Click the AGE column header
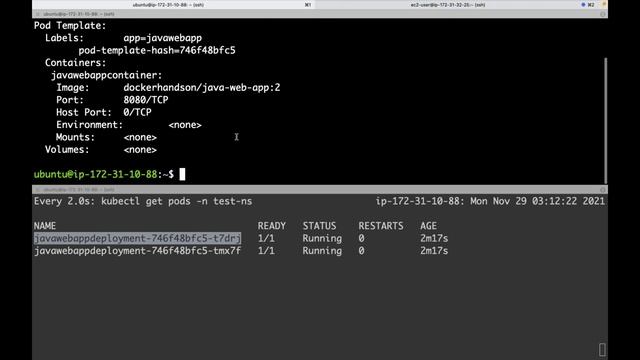Screen dimensions: 640x360 point(429,226)
